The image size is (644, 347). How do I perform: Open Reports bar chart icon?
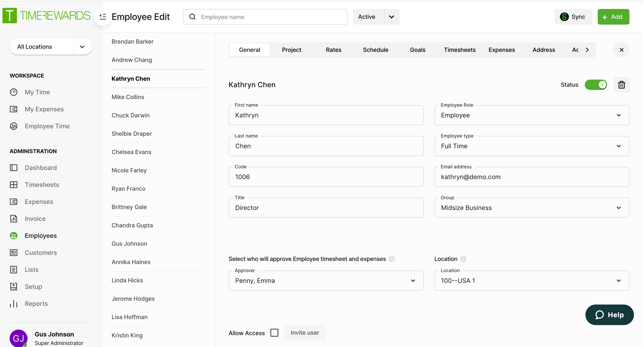coord(13,304)
